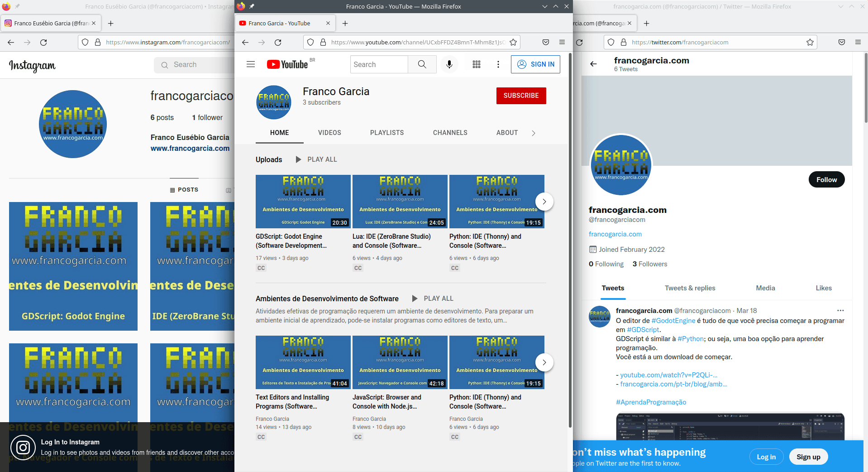Open Twitter Likes tab
The width and height of the screenshot is (868, 472).
coord(824,288)
